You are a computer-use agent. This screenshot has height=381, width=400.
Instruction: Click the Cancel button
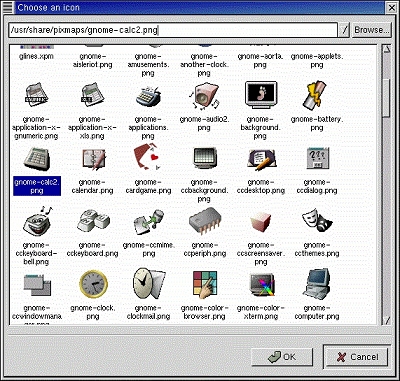(x=356, y=357)
